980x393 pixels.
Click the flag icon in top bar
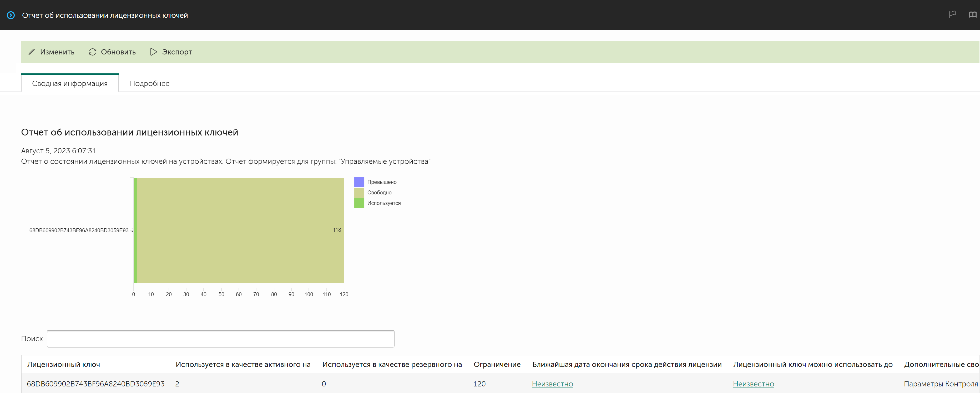(x=952, y=14)
